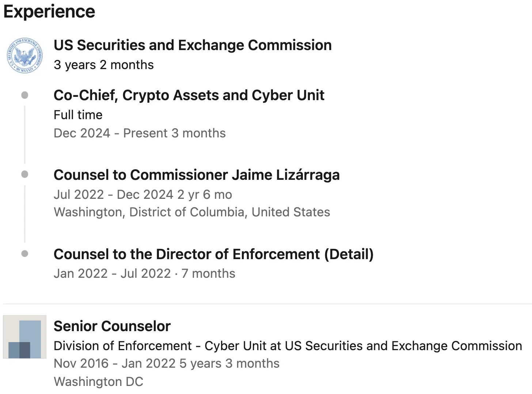Open the Senior Counselor position title
This screenshot has width=532, height=394.
[x=112, y=326]
